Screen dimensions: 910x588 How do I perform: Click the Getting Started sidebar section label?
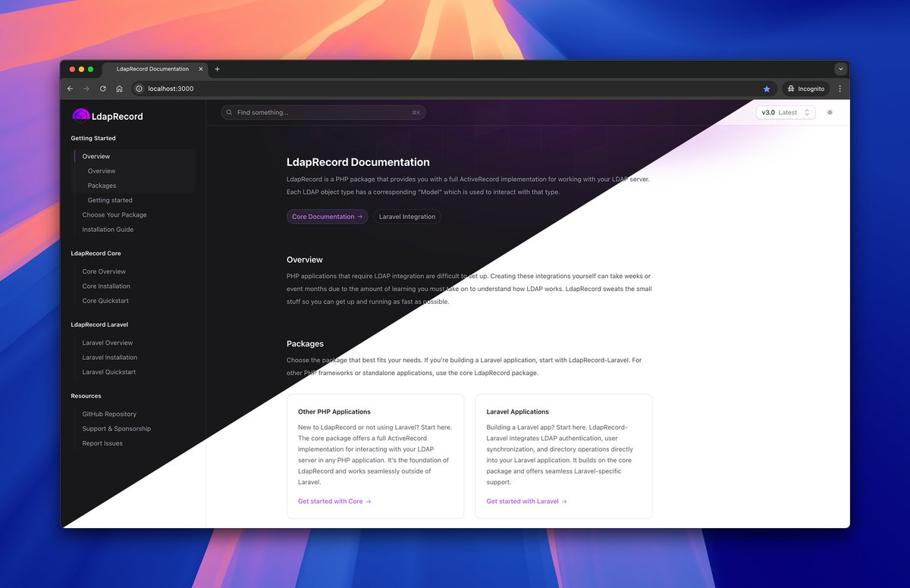point(93,139)
